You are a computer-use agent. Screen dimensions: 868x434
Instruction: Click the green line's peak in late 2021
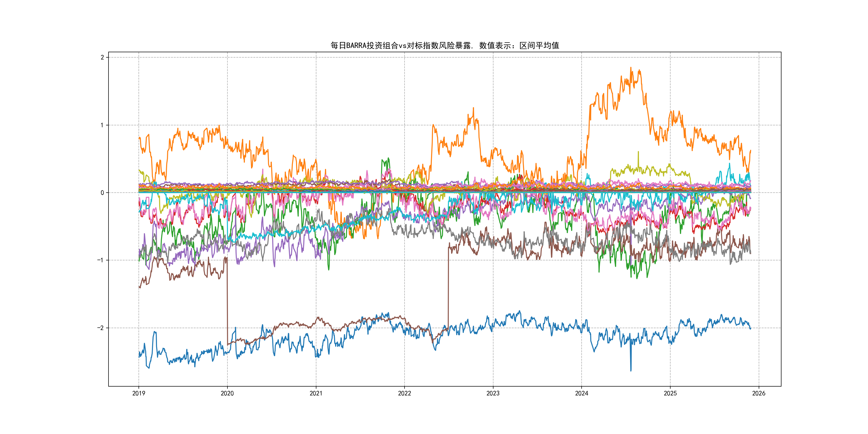388,158
